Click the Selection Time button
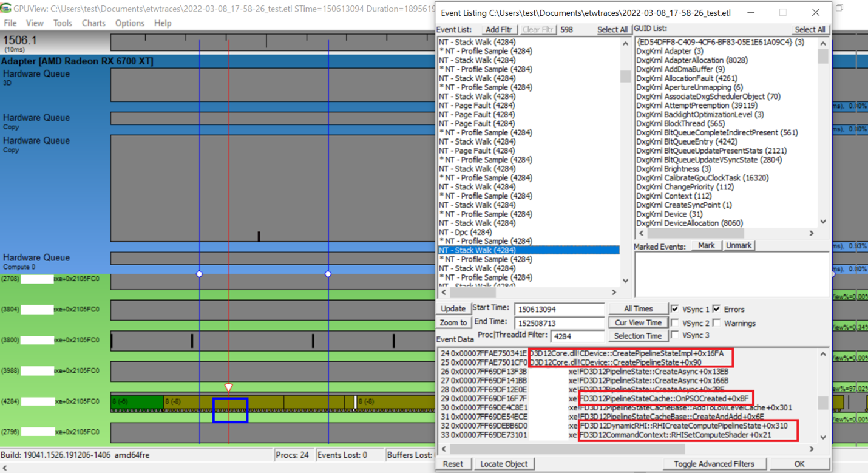 638,336
